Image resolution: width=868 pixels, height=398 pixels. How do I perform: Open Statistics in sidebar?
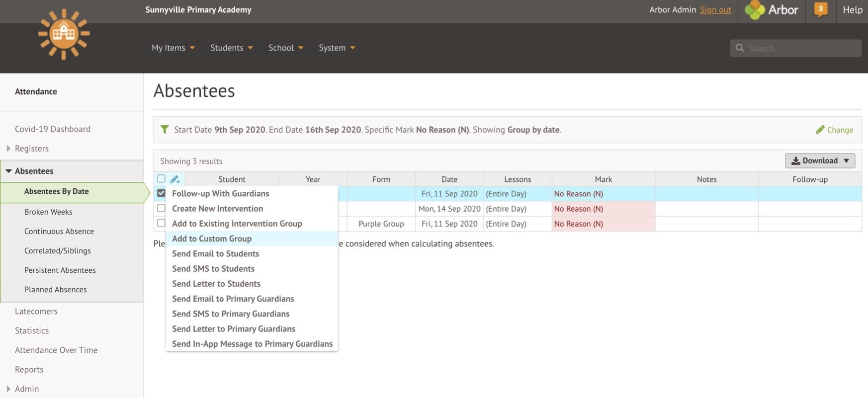tap(32, 330)
